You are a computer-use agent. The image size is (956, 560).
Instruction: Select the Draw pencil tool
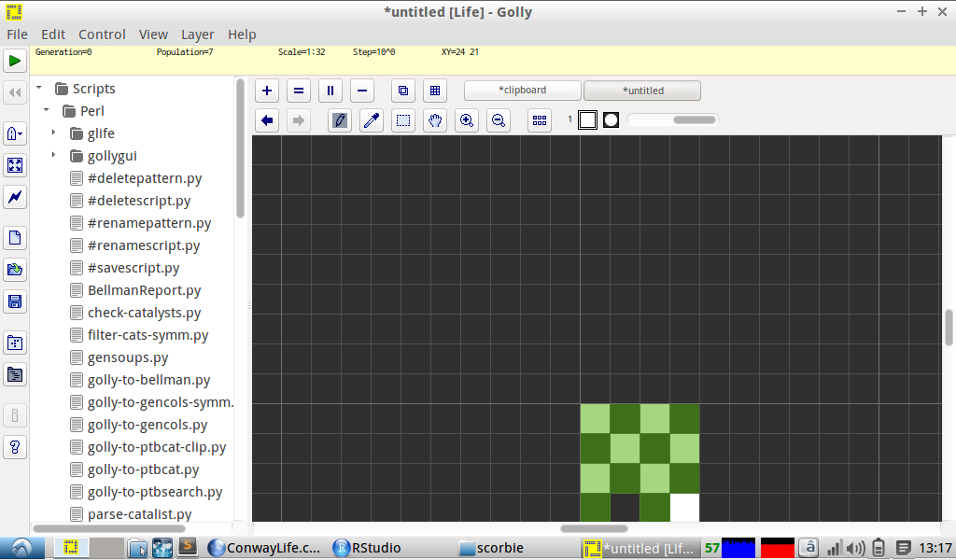click(340, 120)
